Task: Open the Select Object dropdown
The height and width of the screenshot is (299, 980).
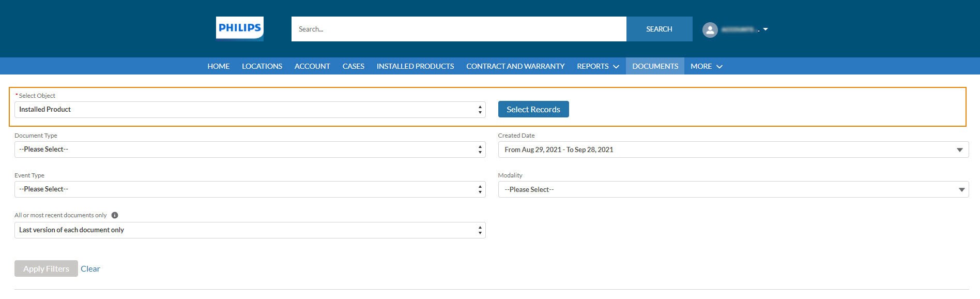Action: [250, 110]
